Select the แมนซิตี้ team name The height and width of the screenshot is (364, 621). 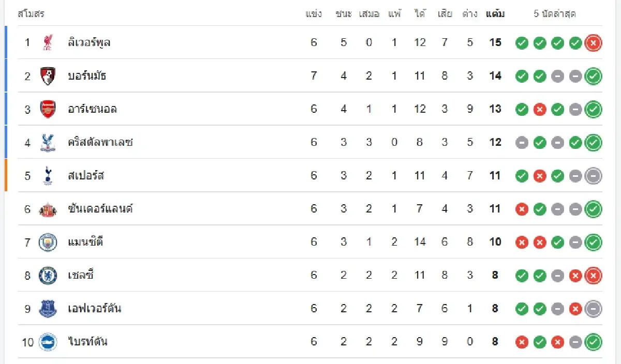click(x=86, y=242)
